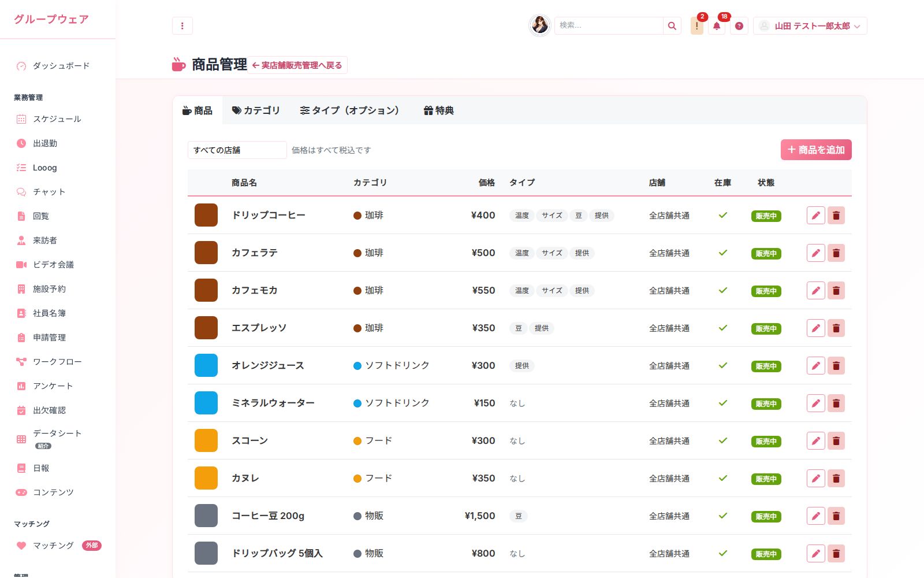Click the help question mark icon
This screenshot has width=924, height=578.
coord(739,26)
